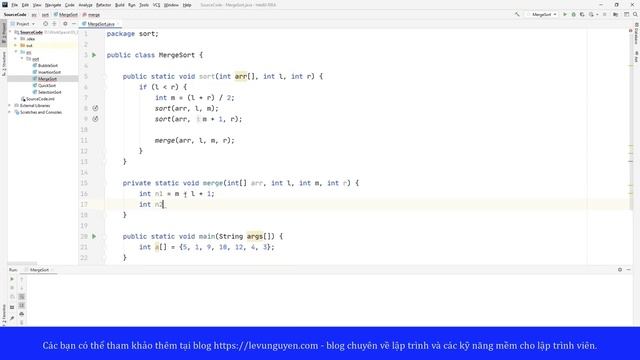Viewport: 640px width, 360px height.
Task: Start debugging with the bug icon
Action: pyautogui.click(x=573, y=14)
